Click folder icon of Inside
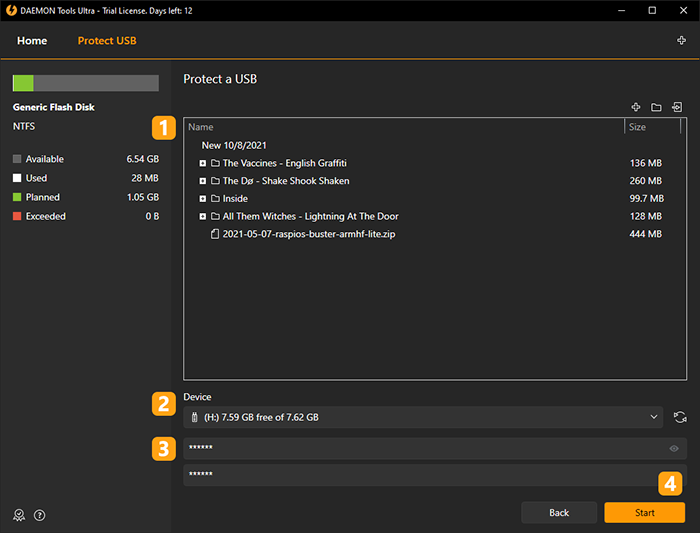This screenshot has height=533, width=700. pos(215,198)
